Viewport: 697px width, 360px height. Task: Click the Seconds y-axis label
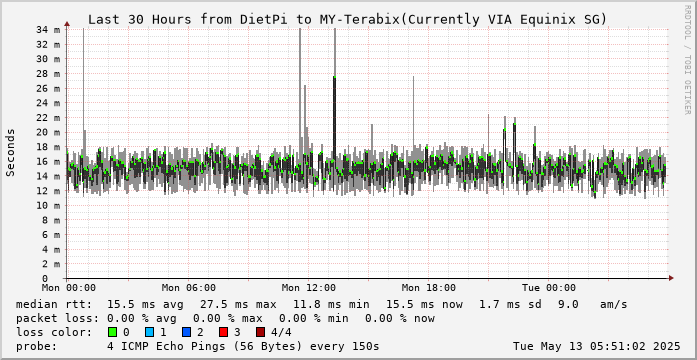pos(11,152)
